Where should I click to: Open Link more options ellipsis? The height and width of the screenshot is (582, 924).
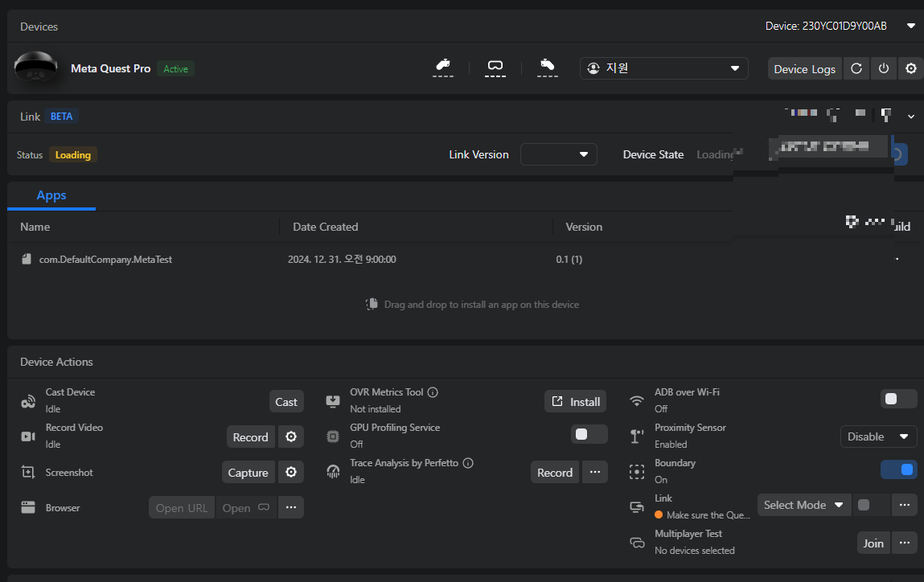click(x=905, y=505)
